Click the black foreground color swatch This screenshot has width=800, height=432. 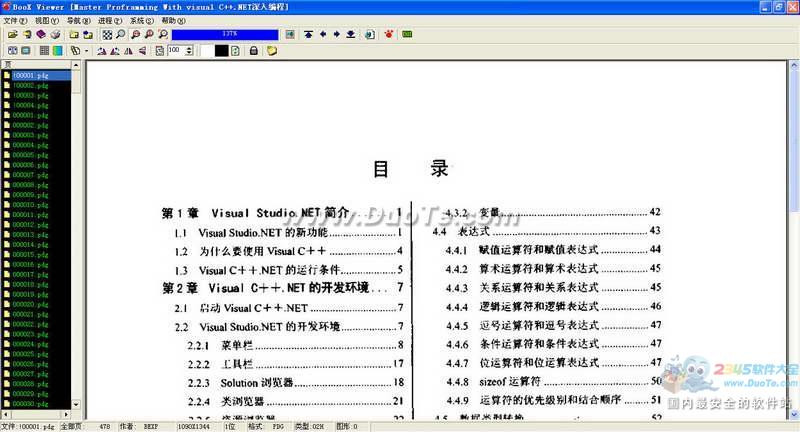[x=221, y=50]
